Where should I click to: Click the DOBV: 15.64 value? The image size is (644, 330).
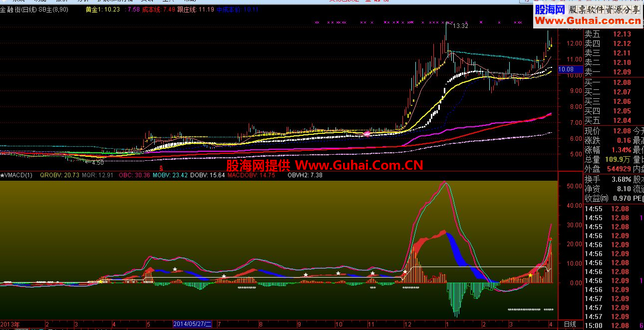click(208, 175)
